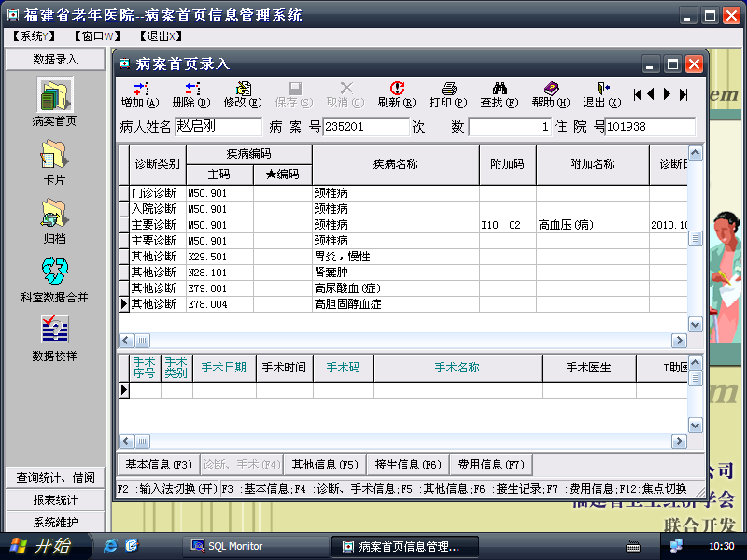Switch to 接生信息(F6) tab
Viewport: 747px width, 560px height.
tap(408, 464)
